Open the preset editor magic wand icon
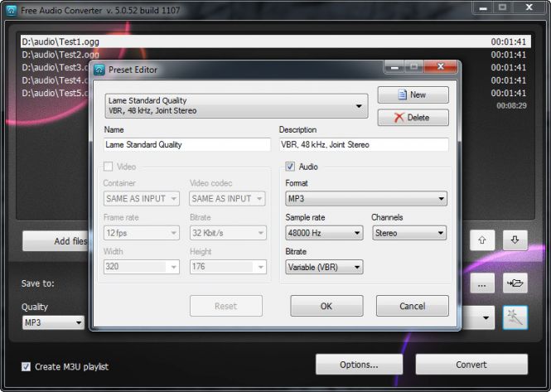 point(515,317)
